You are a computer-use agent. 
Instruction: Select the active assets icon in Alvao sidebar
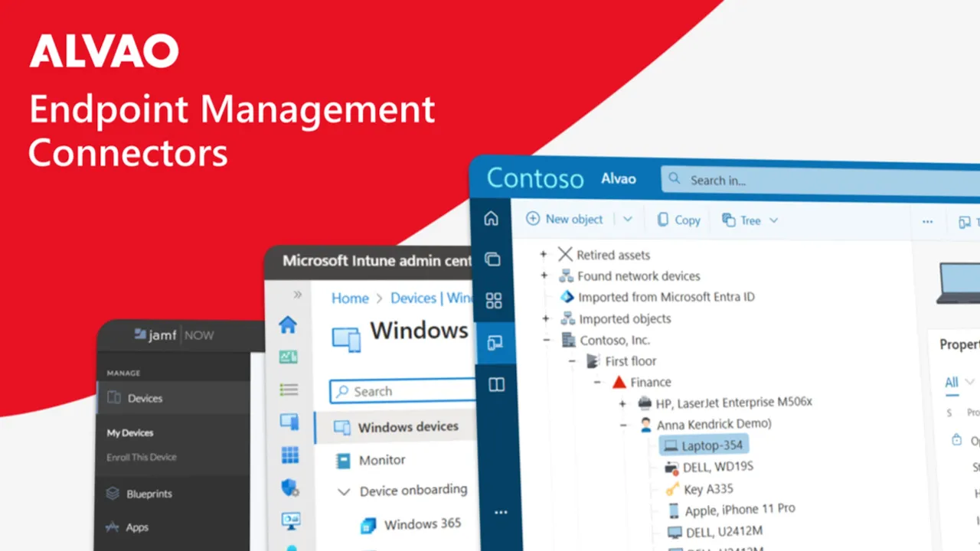click(495, 342)
